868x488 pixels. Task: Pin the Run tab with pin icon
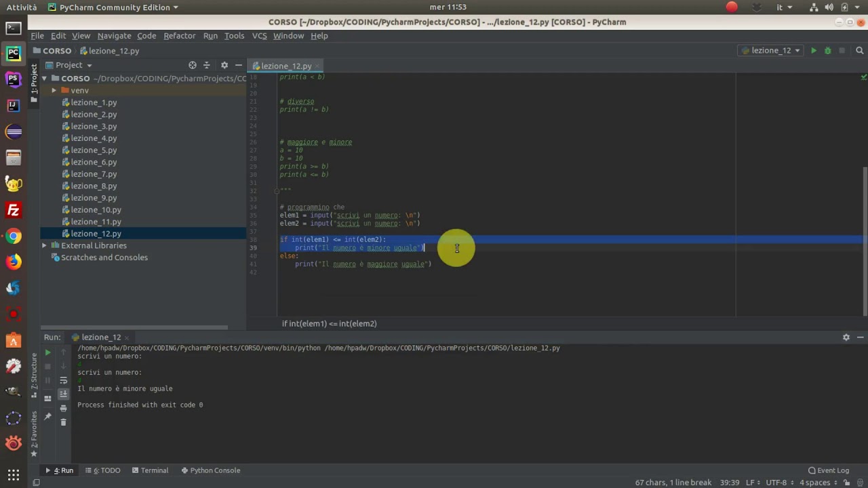pyautogui.click(x=47, y=416)
